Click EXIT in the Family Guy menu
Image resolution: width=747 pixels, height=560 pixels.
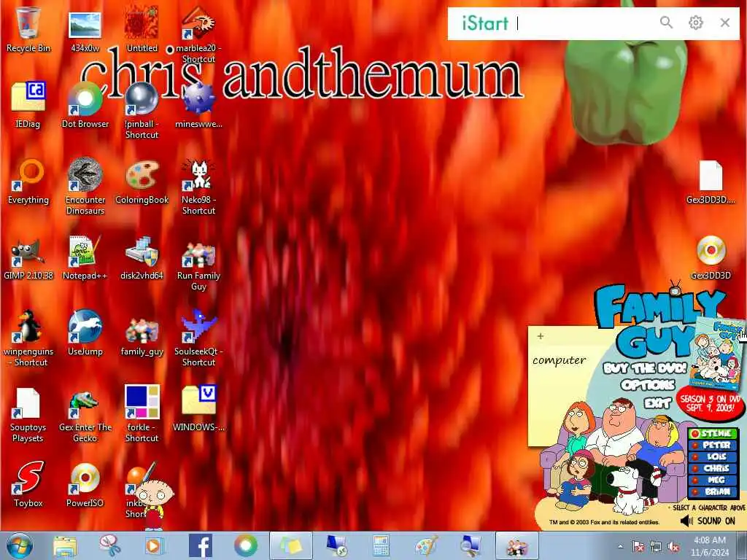(657, 404)
